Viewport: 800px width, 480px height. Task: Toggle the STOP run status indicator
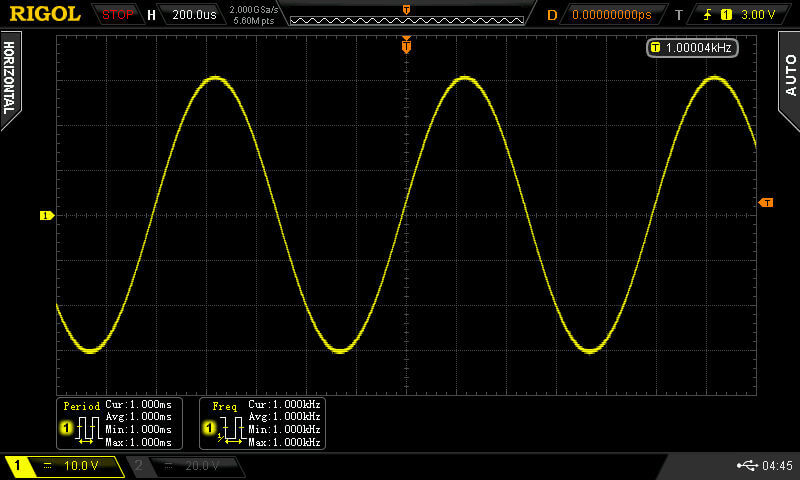118,15
